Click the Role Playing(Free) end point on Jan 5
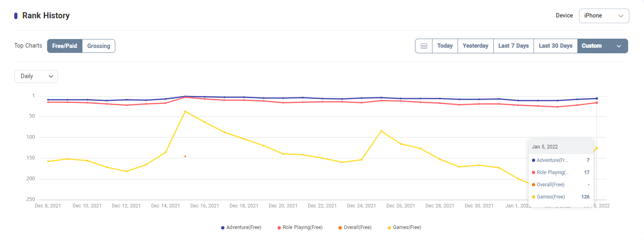Viewport: 644px width, 240px height. (x=596, y=103)
